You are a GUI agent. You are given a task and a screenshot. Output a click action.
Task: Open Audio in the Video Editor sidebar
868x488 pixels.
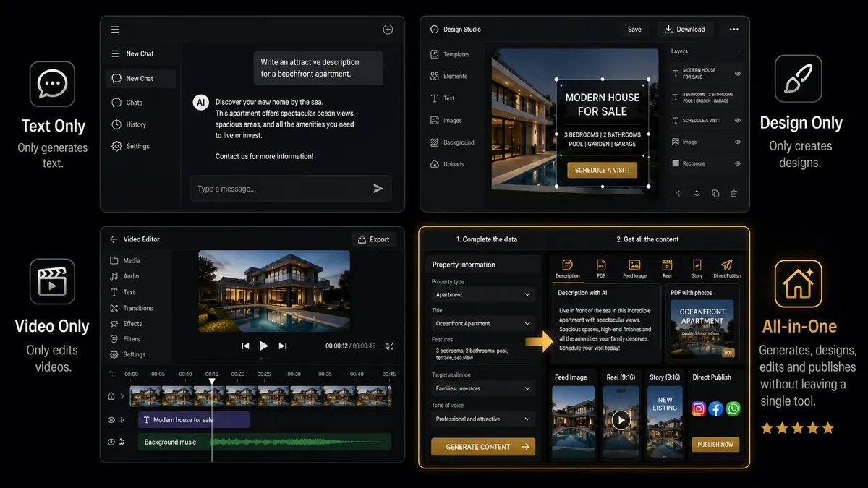[x=124, y=276]
